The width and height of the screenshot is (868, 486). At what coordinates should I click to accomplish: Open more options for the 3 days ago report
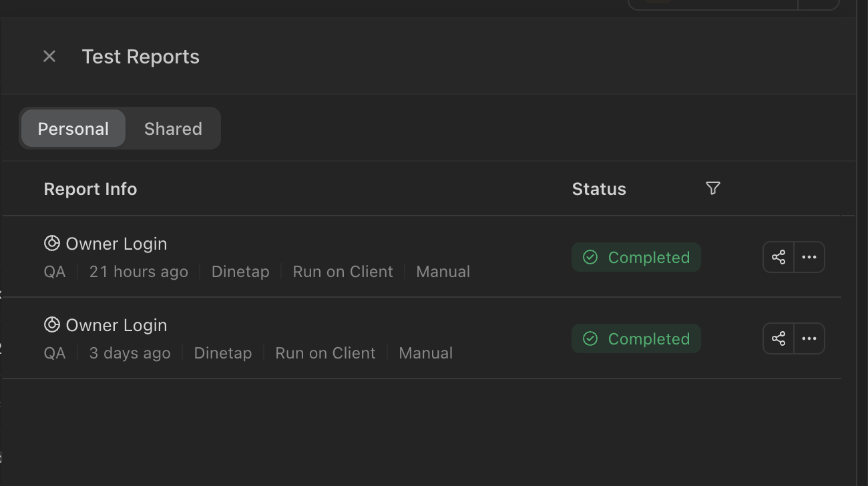pyautogui.click(x=809, y=339)
